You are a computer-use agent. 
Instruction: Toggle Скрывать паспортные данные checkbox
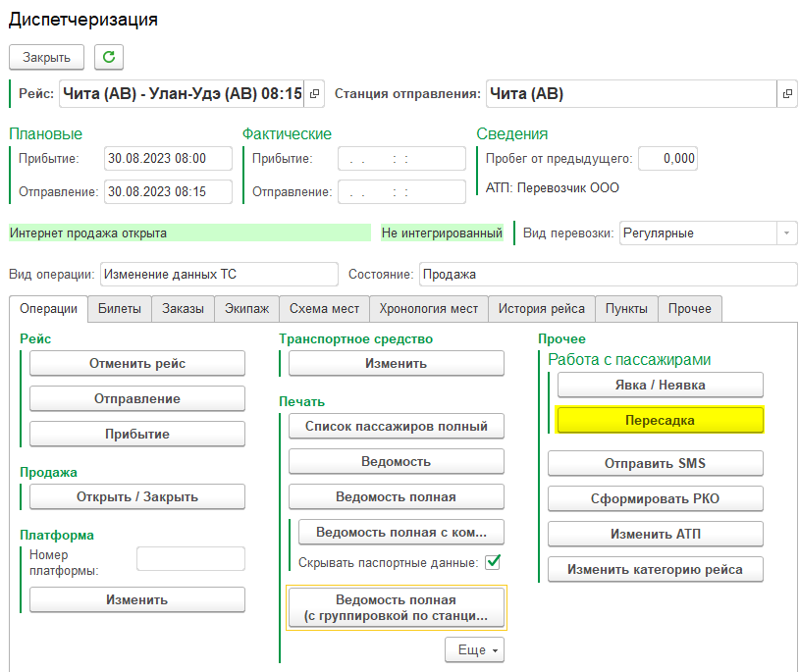493,562
